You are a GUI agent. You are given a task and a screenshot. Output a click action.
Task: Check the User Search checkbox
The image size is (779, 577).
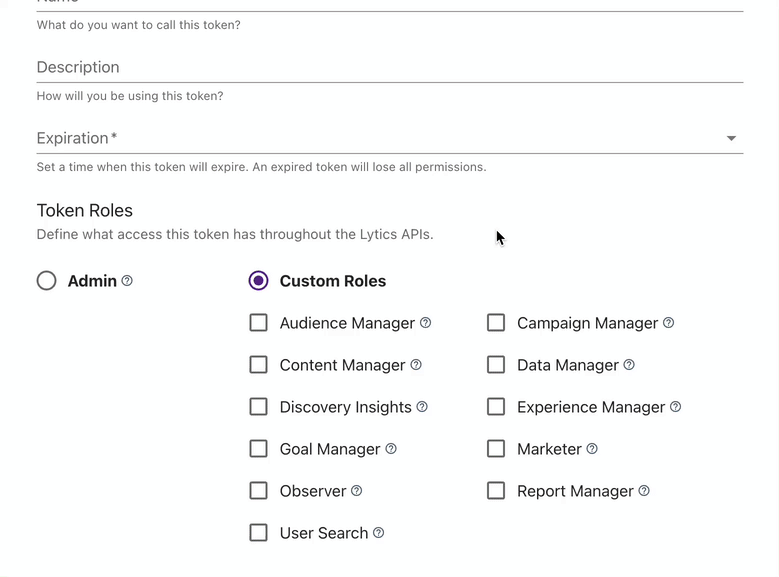tap(258, 533)
